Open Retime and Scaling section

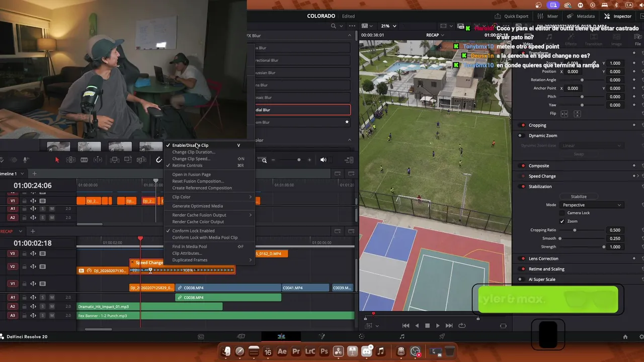546,269
